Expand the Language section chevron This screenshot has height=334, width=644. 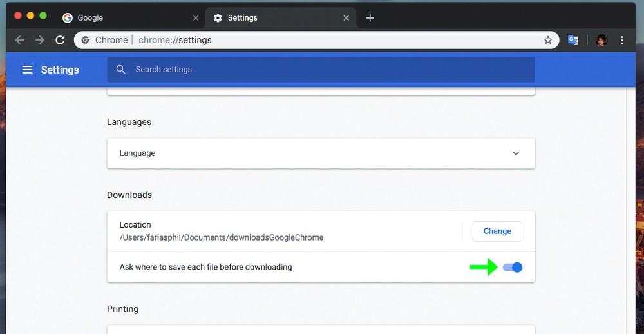(x=516, y=153)
